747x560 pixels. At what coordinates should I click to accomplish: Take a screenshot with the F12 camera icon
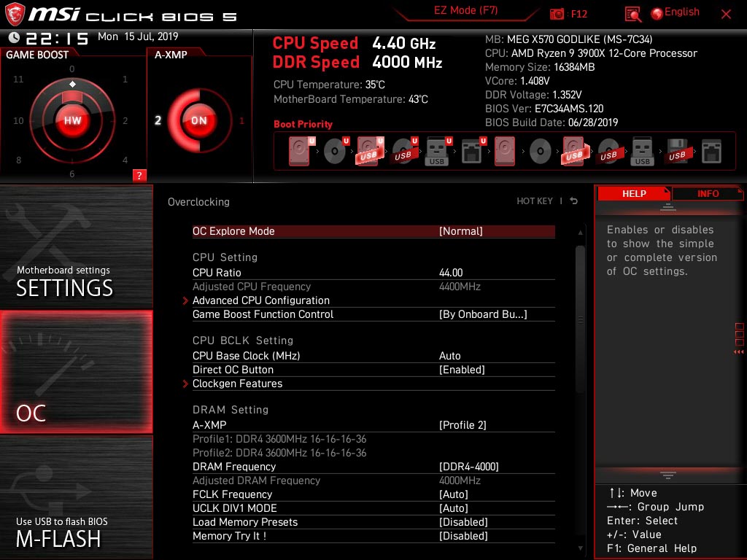click(x=557, y=15)
